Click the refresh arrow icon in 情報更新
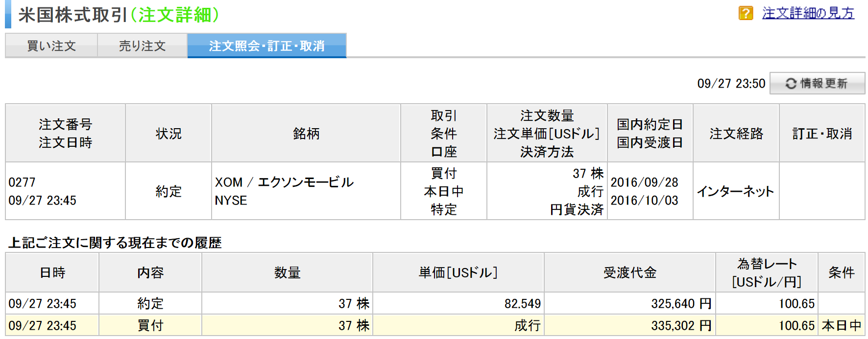The image size is (868, 339). (791, 84)
